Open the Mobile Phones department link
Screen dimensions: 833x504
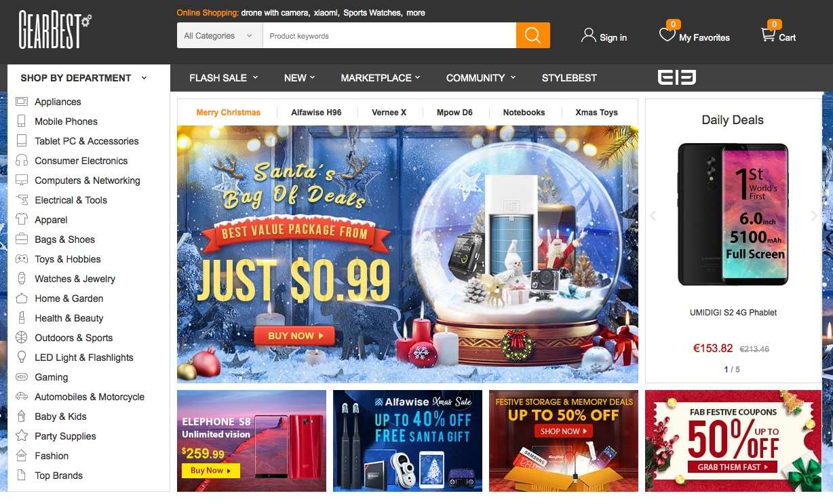coord(66,121)
